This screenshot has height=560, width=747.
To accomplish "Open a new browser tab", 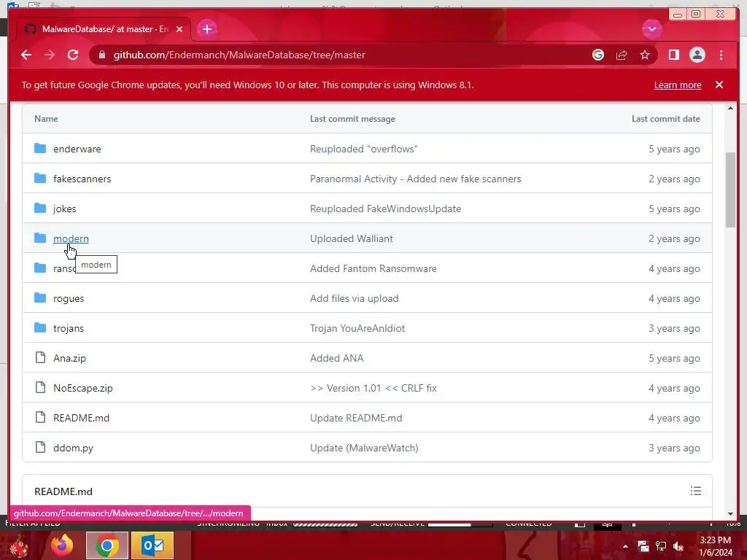I will coord(206,29).
